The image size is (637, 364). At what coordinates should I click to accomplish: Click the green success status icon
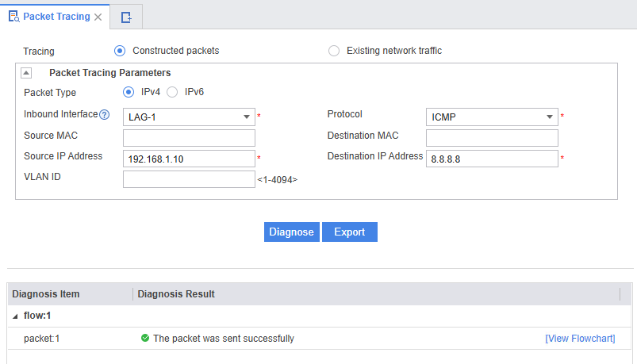[x=145, y=338]
